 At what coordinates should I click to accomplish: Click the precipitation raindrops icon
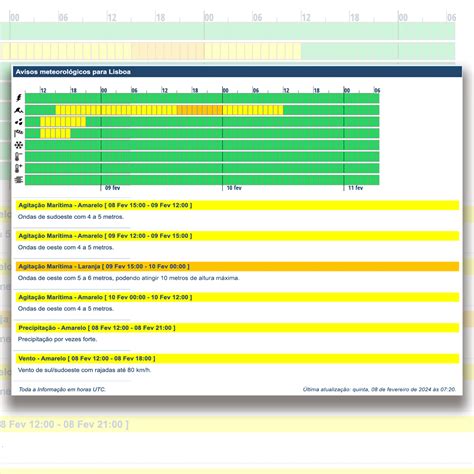19,122
